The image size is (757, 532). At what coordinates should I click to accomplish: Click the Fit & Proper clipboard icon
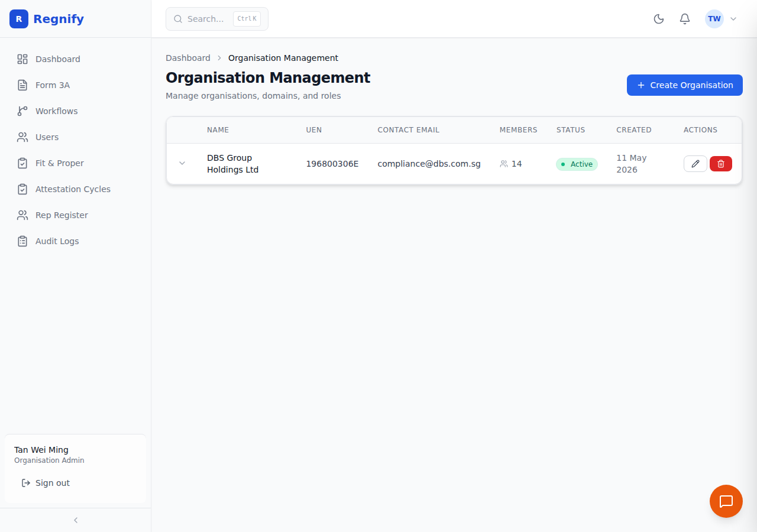(x=22, y=163)
